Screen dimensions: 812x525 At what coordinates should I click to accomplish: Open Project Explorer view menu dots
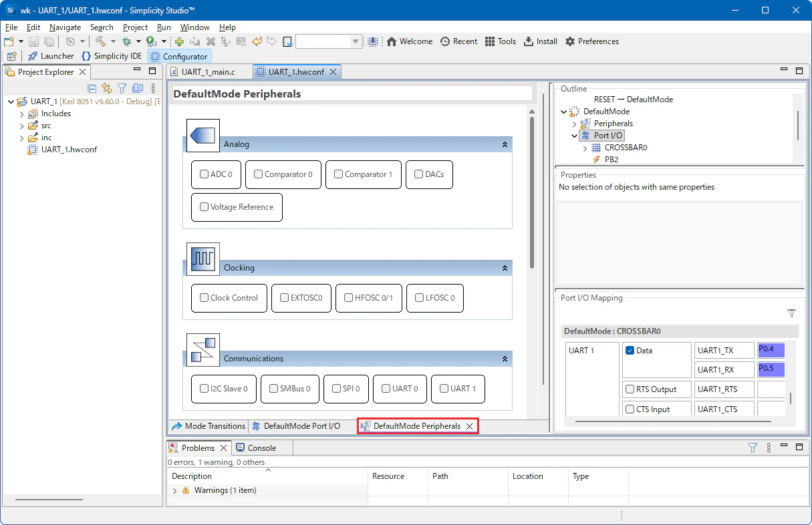pyautogui.click(x=153, y=88)
